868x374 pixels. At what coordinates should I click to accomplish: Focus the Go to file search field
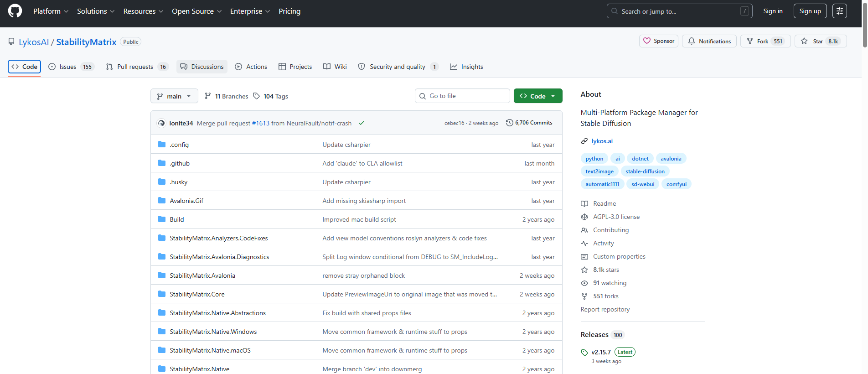tap(463, 96)
